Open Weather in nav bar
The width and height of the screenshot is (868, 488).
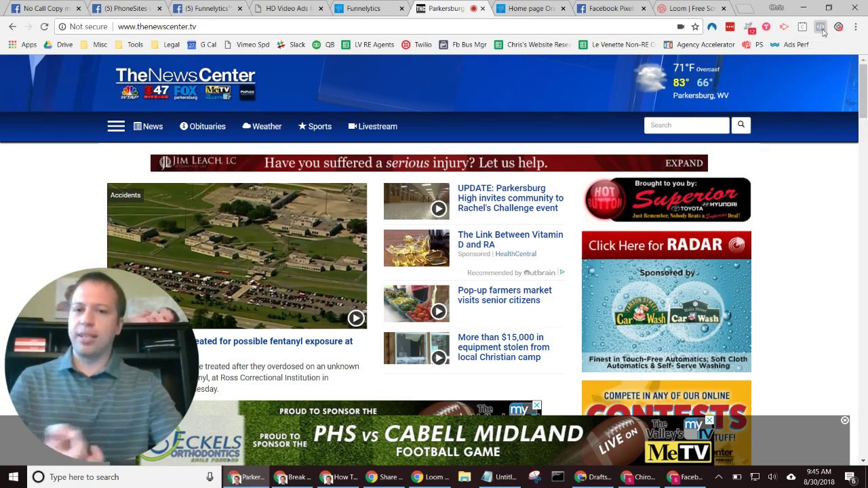click(262, 126)
